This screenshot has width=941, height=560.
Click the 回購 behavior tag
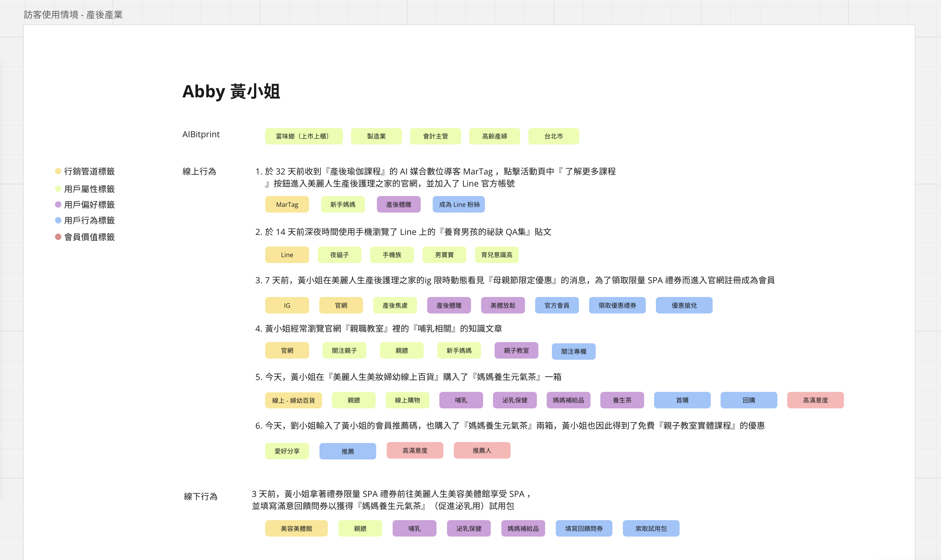coord(748,400)
